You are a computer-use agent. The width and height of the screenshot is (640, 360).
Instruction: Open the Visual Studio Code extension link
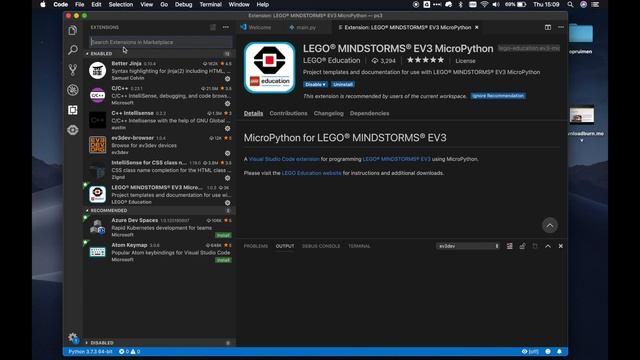pos(284,159)
